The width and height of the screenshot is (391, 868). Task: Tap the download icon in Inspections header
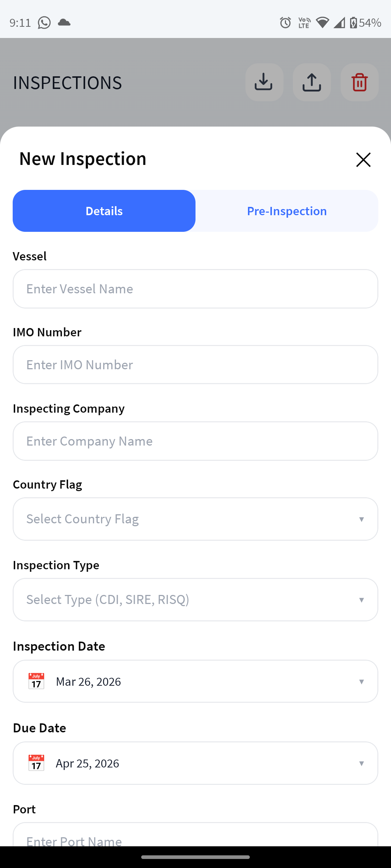(x=264, y=82)
